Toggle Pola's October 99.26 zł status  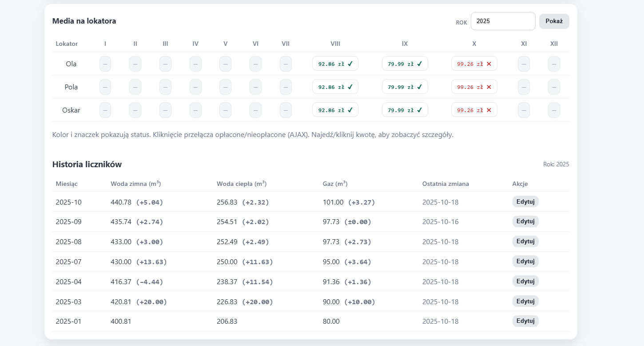click(474, 87)
